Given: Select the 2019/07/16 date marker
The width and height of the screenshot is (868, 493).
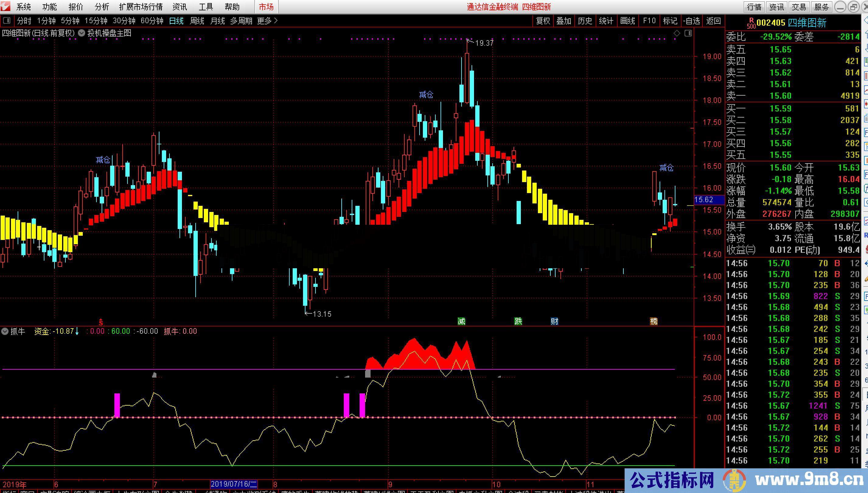Looking at the screenshot, I should (234, 484).
